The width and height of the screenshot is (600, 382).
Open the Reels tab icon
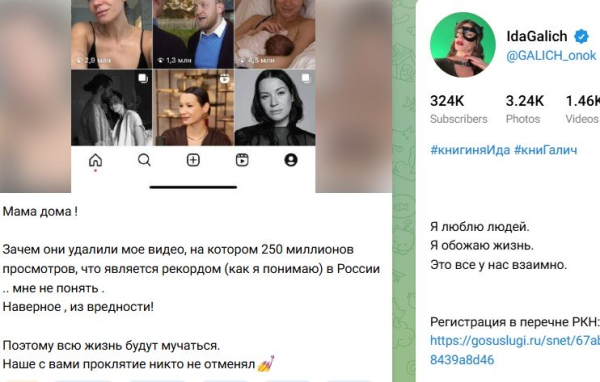242,160
